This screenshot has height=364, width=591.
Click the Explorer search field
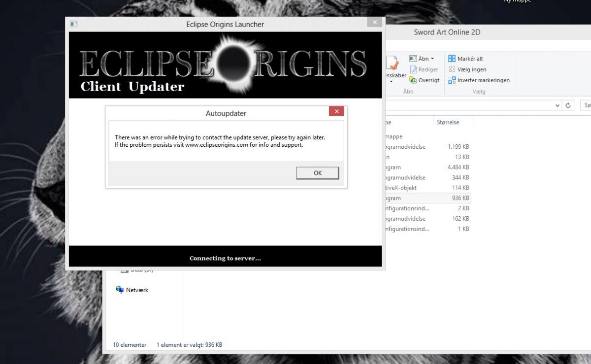click(x=586, y=105)
